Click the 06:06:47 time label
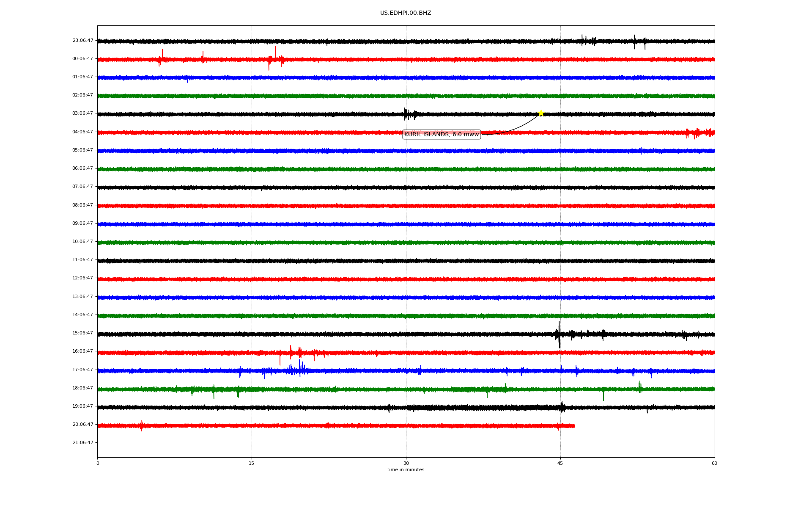The image size is (812, 508). [x=83, y=168]
